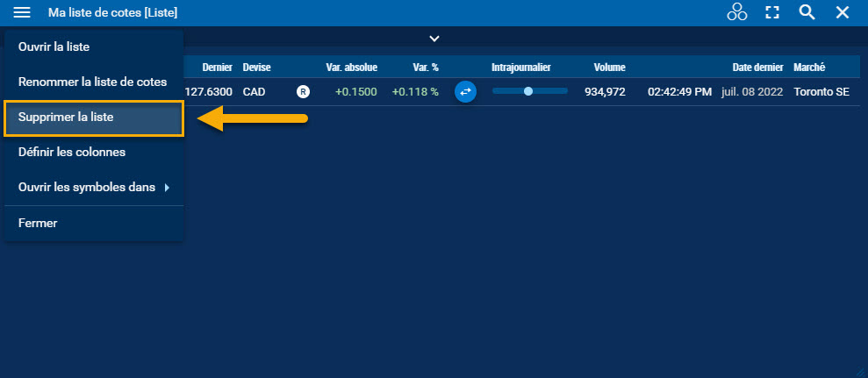Viewport: 868px width, 378px height.
Task: Select Ouvrir la liste menu item
Action: tap(54, 46)
